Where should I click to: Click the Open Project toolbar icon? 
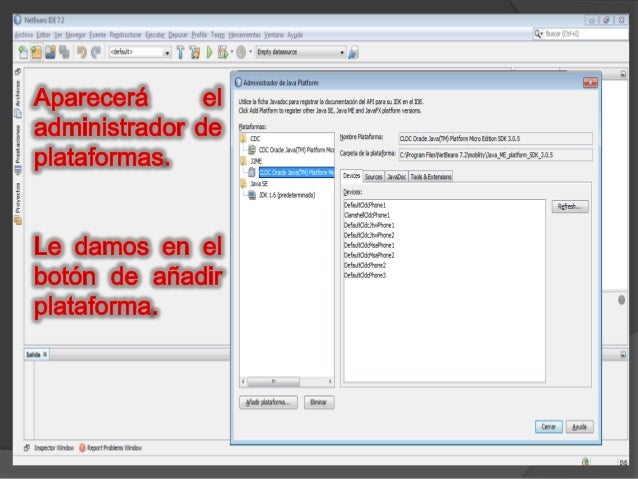[50, 52]
